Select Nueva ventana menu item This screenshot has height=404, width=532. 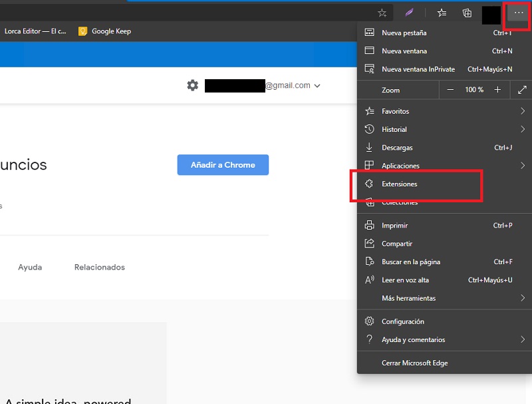coord(444,51)
